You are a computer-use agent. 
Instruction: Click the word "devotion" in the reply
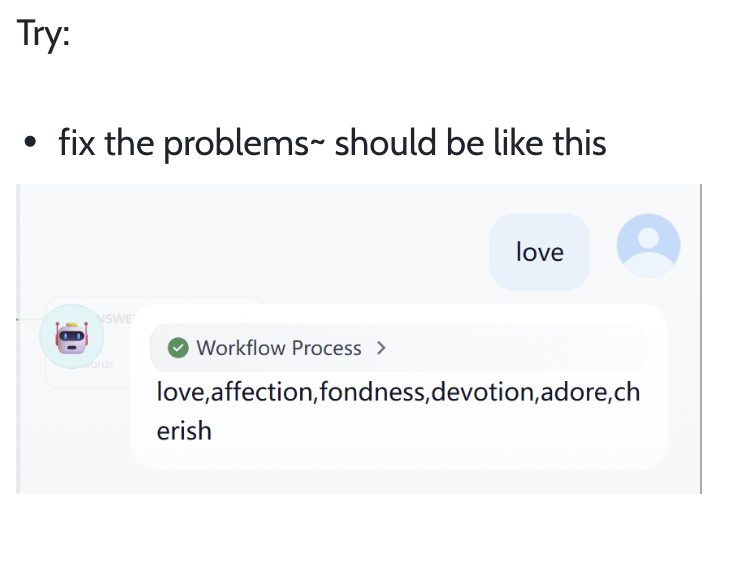click(483, 391)
